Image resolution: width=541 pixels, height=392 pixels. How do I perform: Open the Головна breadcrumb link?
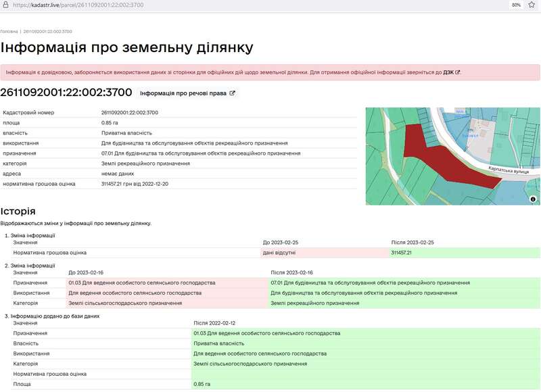[9, 32]
